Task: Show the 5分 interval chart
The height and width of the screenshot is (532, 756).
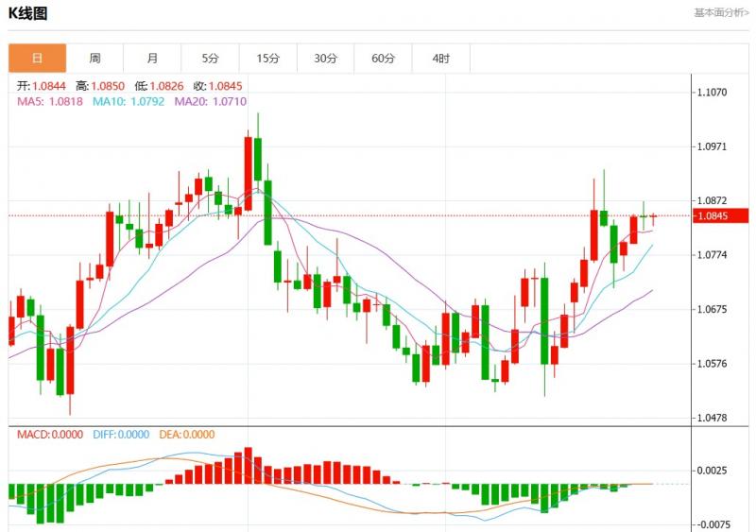Action: click(211, 59)
